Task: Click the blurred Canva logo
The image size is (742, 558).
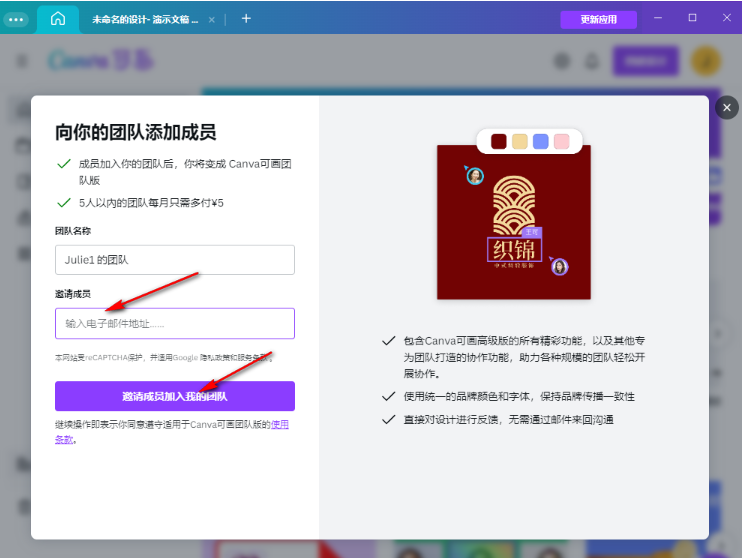Action: pyautogui.click(x=100, y=61)
